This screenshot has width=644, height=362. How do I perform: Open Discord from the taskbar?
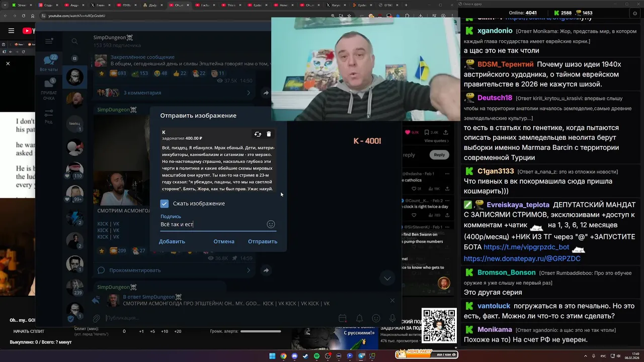click(x=294, y=356)
